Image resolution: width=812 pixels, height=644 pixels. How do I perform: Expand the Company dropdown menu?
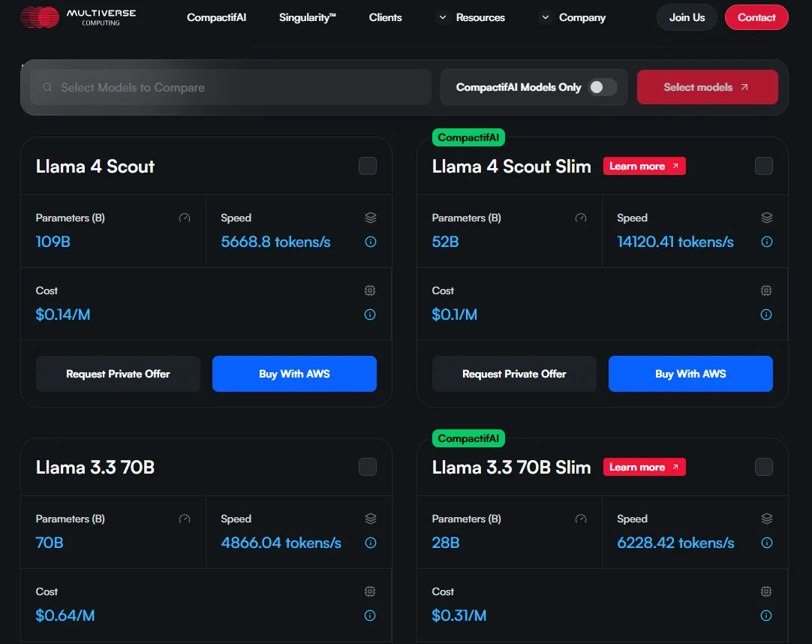pyautogui.click(x=573, y=17)
